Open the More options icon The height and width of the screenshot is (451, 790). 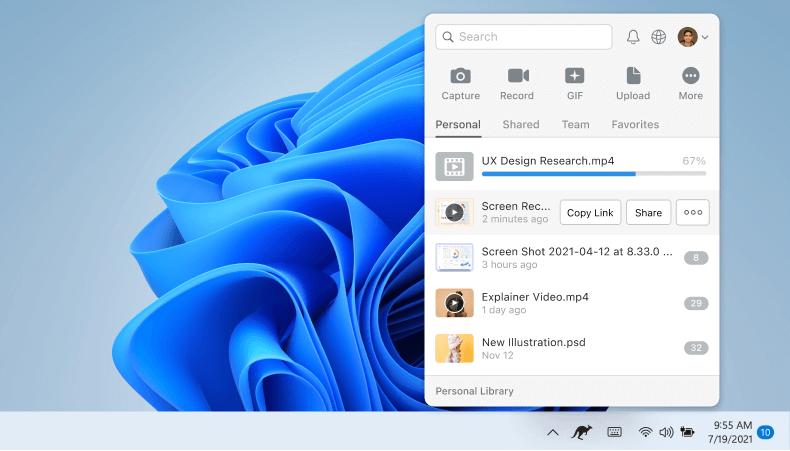click(690, 76)
